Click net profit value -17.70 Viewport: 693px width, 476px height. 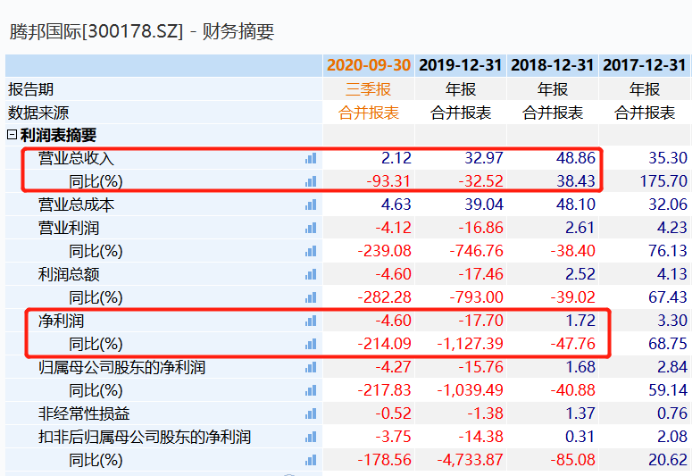[x=481, y=321]
